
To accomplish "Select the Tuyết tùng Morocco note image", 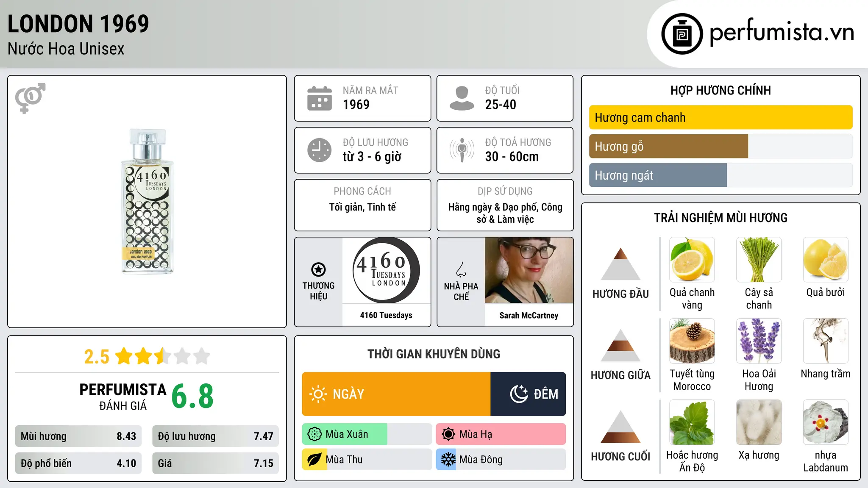I will tap(692, 341).
